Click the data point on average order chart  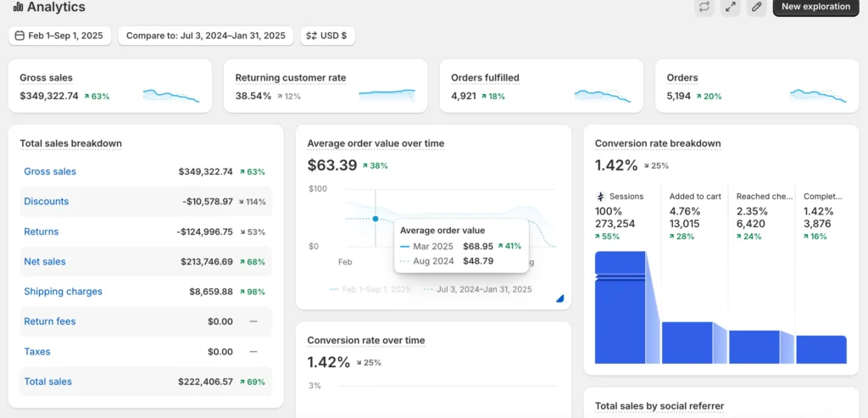pyautogui.click(x=376, y=219)
